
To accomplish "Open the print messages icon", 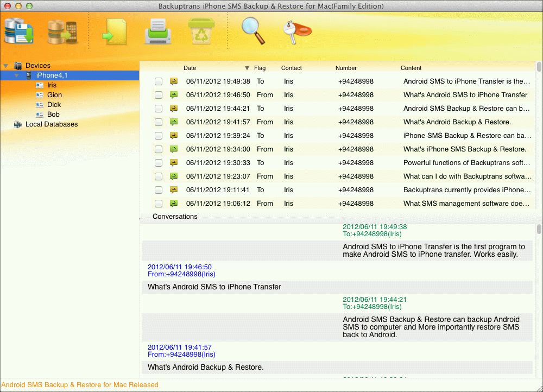I will pos(157,31).
